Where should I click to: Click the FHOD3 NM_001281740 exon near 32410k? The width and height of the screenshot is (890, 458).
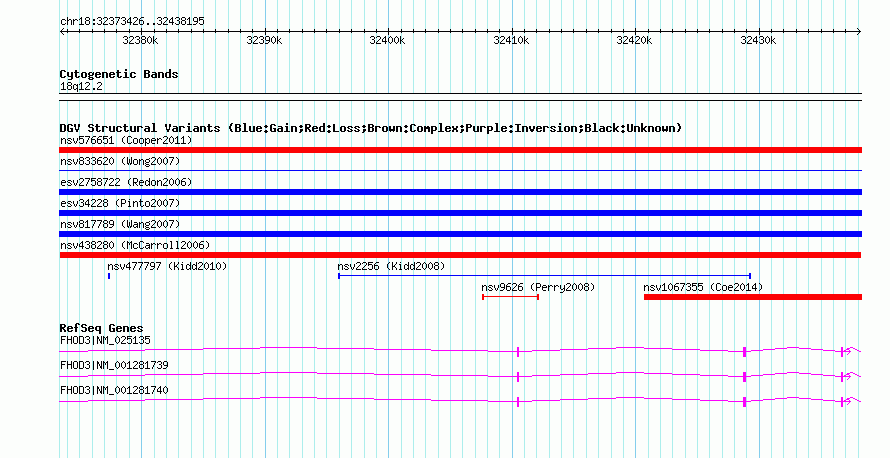518,402
